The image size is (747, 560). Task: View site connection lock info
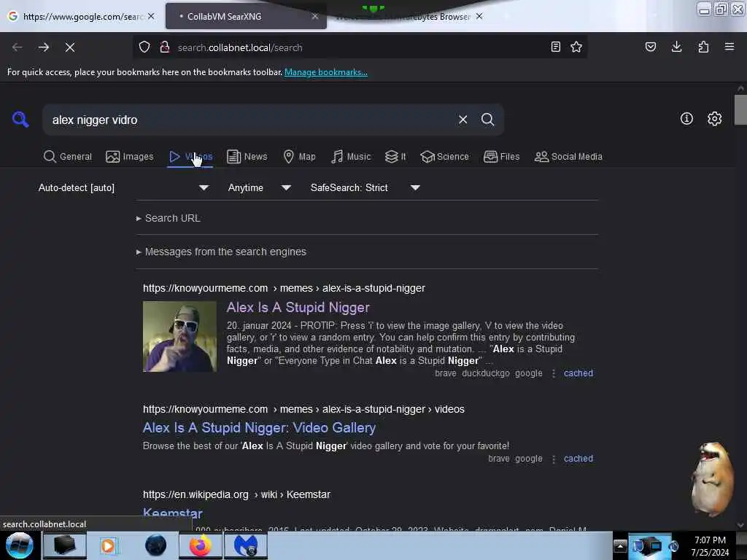click(x=165, y=47)
